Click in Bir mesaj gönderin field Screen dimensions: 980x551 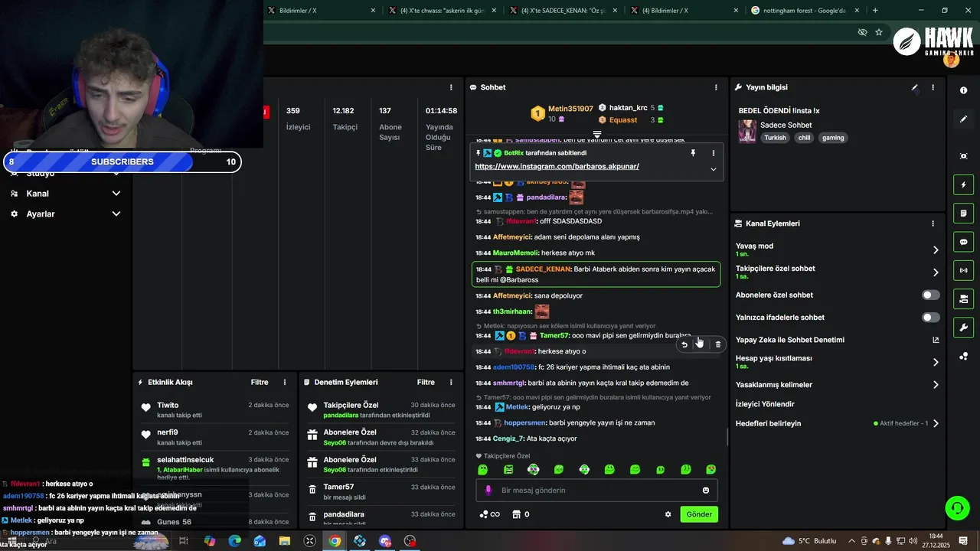[596, 490]
